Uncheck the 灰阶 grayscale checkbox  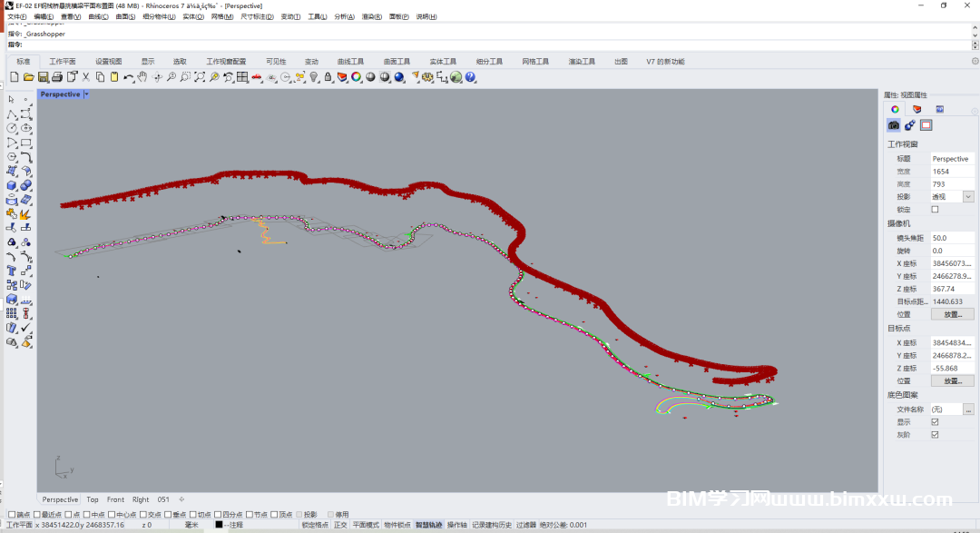coord(936,435)
